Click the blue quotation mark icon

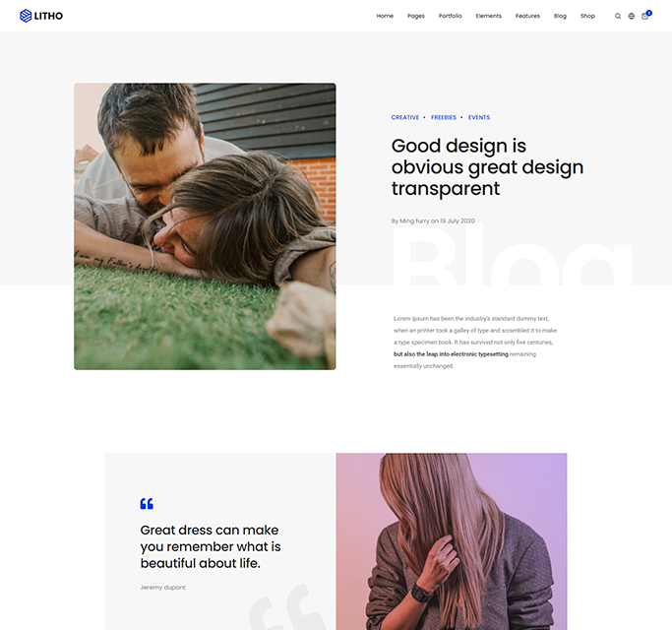point(147,504)
